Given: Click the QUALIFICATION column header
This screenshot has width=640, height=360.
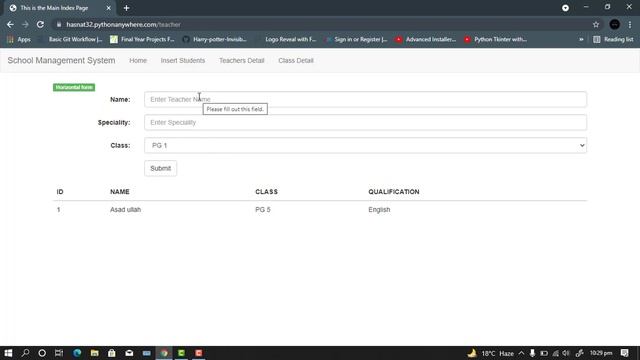Looking at the screenshot, I should (394, 192).
